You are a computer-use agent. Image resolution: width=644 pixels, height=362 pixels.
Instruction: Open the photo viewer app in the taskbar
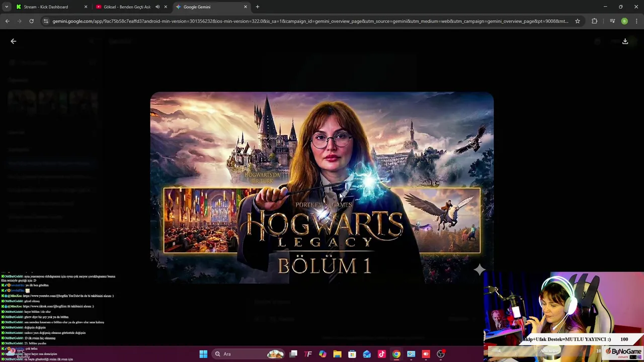[411, 354]
